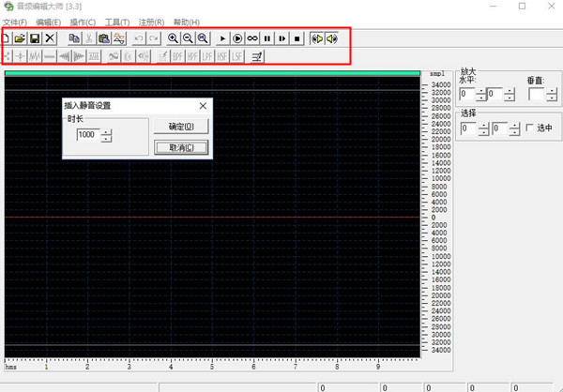The width and height of the screenshot is (563, 392).
Task: Click the smpl label on the amplitude scale
Action: coord(437,74)
